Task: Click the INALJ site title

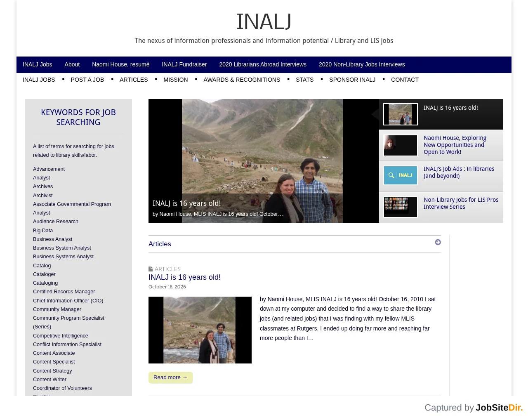Action: pyautogui.click(x=264, y=22)
